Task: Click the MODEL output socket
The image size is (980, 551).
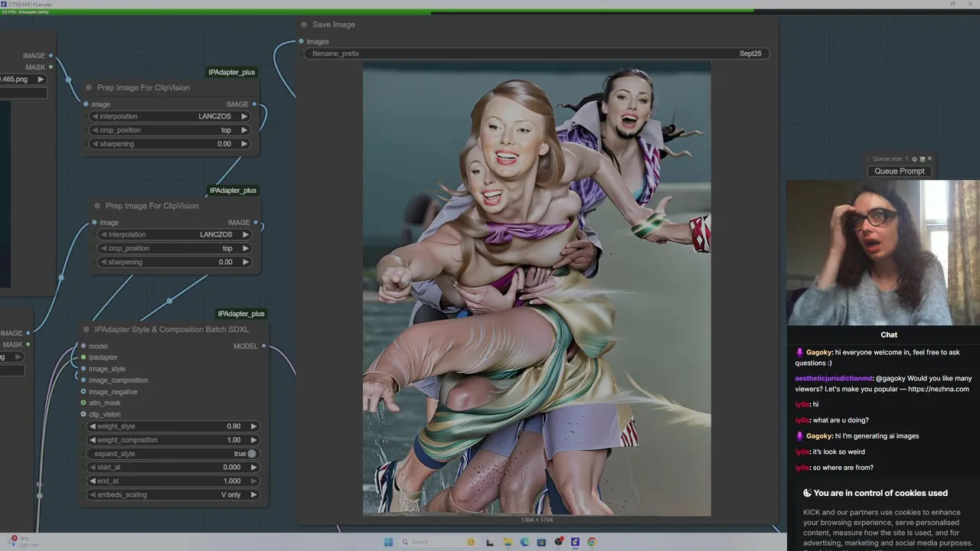Action: click(x=263, y=346)
